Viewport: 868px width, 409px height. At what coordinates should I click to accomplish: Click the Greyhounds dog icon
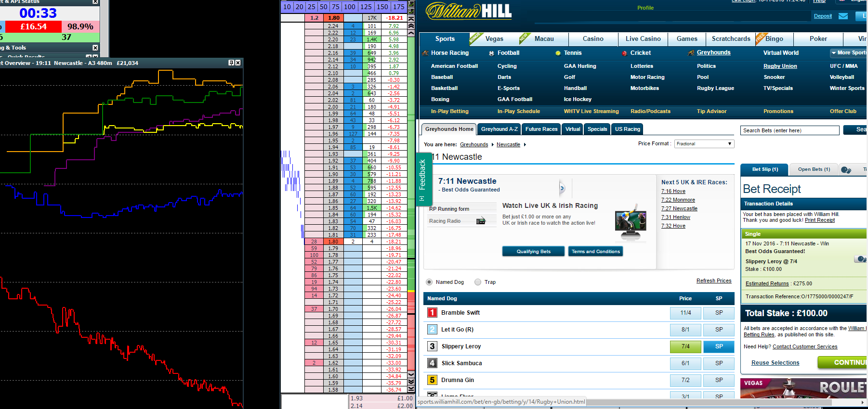(x=691, y=53)
